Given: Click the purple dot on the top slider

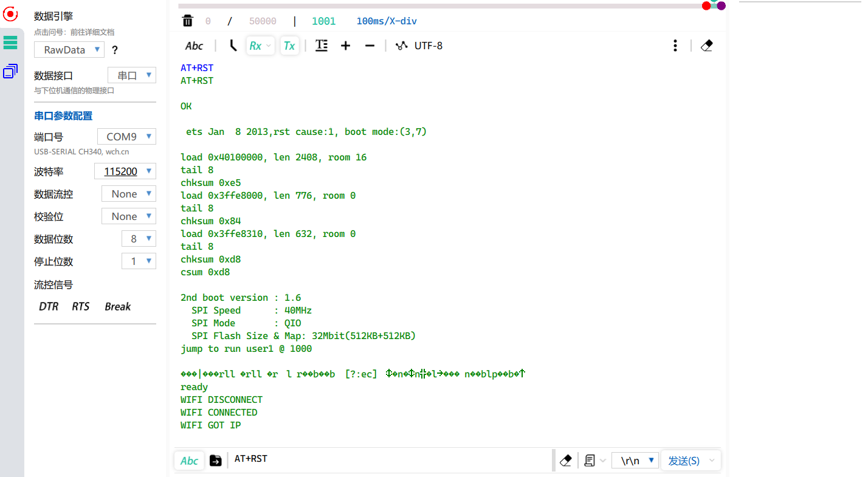Looking at the screenshot, I should click(x=721, y=6).
